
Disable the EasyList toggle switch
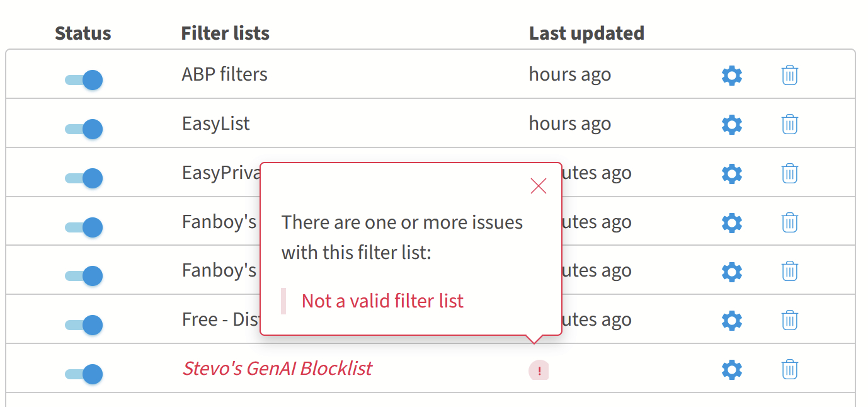tap(84, 129)
